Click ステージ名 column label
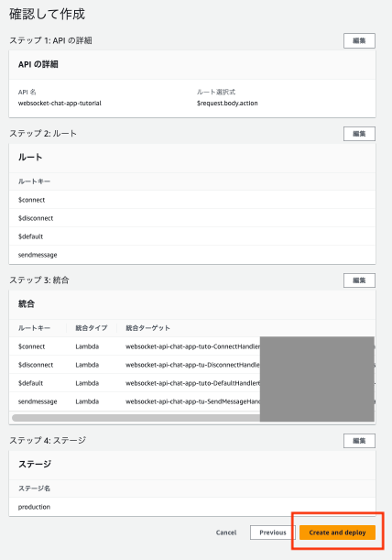The height and width of the screenshot is (560, 392). click(x=34, y=489)
